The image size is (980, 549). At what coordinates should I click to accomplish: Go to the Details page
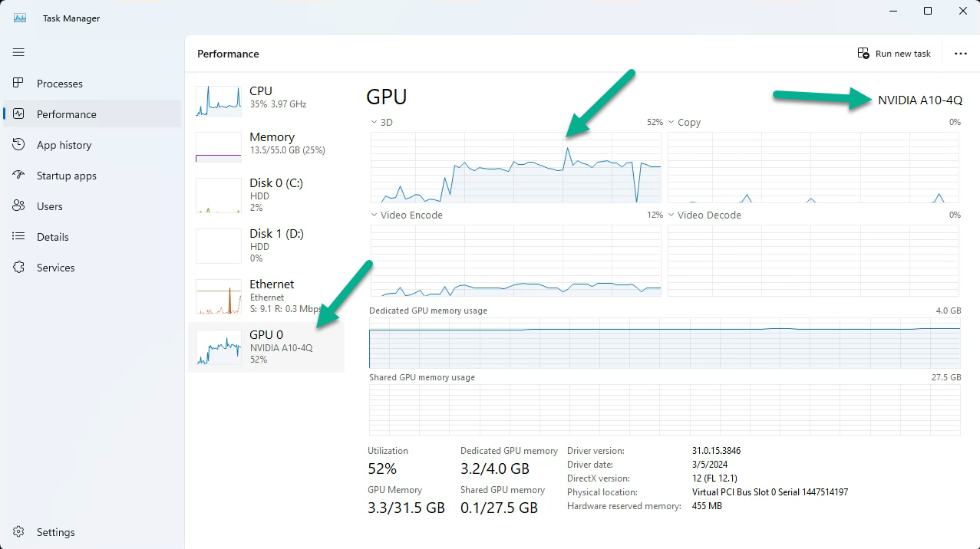(53, 237)
